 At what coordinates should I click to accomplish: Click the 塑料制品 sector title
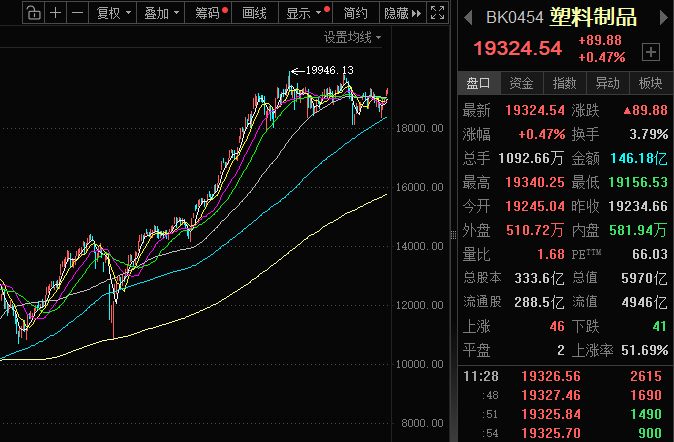pos(593,17)
